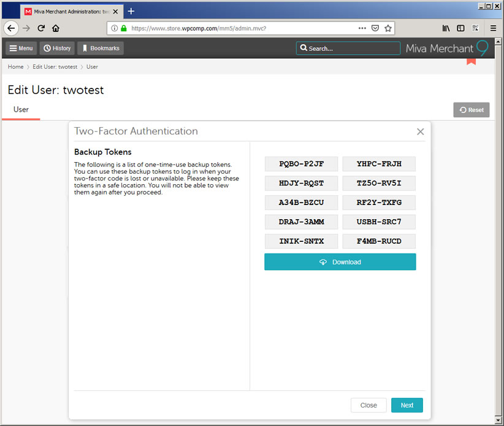Open the page actions three-dot menu
The image size is (504, 426).
click(x=362, y=28)
